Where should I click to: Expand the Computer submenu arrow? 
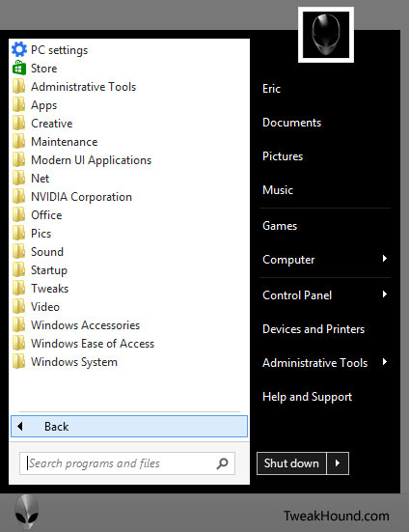pyautogui.click(x=385, y=259)
